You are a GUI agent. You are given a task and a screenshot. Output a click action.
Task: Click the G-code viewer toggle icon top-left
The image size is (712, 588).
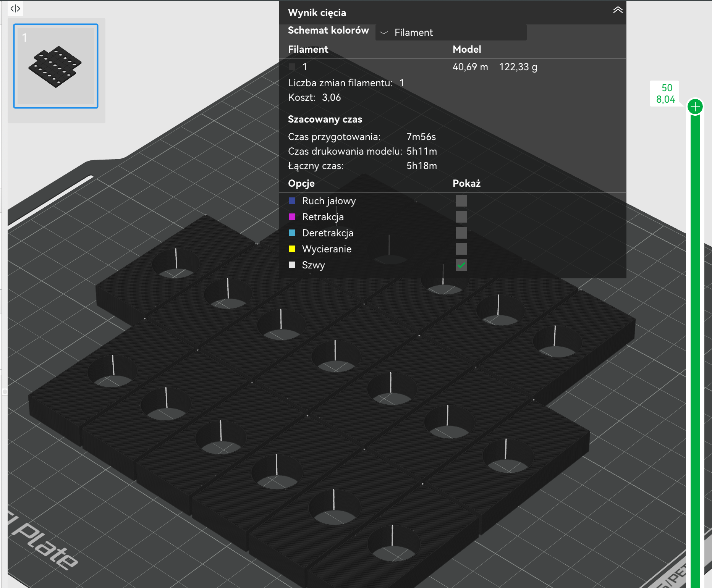[x=15, y=9]
